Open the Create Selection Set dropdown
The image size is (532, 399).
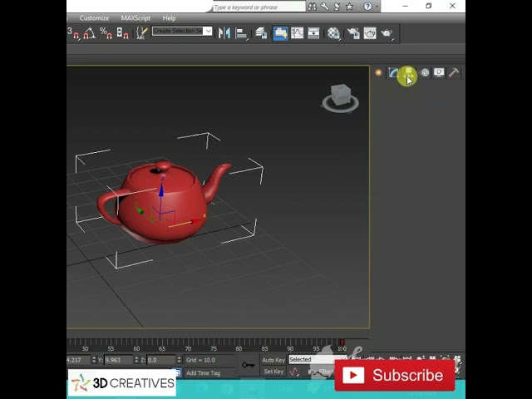coord(209,32)
